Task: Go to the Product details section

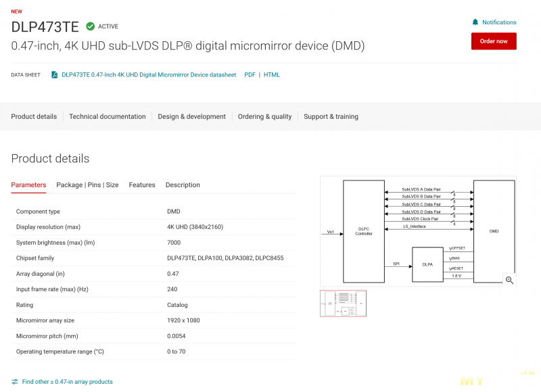Action: pos(34,116)
